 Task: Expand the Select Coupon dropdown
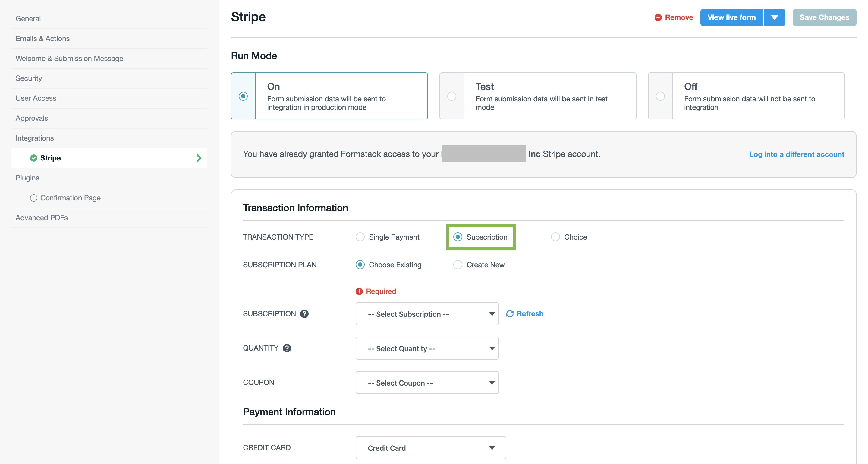point(426,383)
